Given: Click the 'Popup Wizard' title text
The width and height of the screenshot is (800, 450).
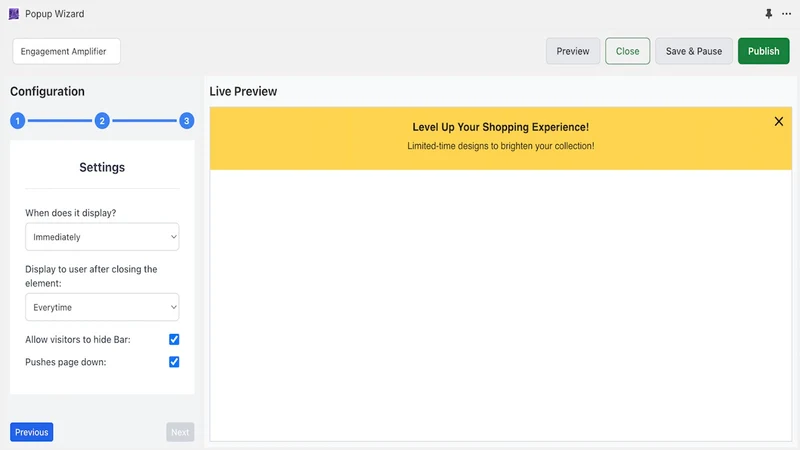Looking at the screenshot, I should pyautogui.click(x=55, y=14).
